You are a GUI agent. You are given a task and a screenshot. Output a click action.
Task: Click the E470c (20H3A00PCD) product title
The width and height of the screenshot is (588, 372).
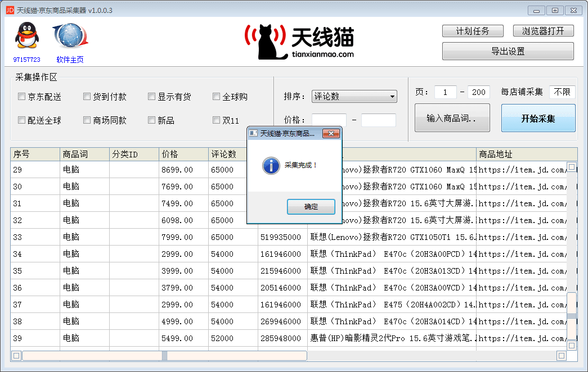tap(393, 254)
